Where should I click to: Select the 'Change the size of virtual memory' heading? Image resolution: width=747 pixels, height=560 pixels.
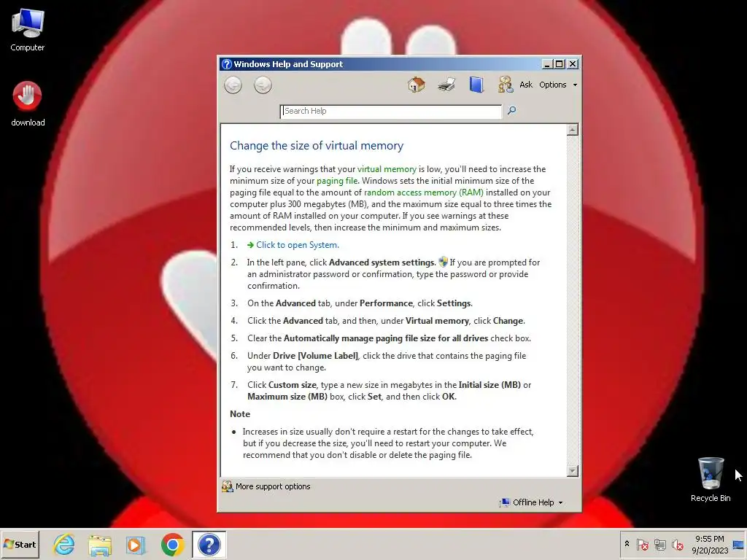317,146
